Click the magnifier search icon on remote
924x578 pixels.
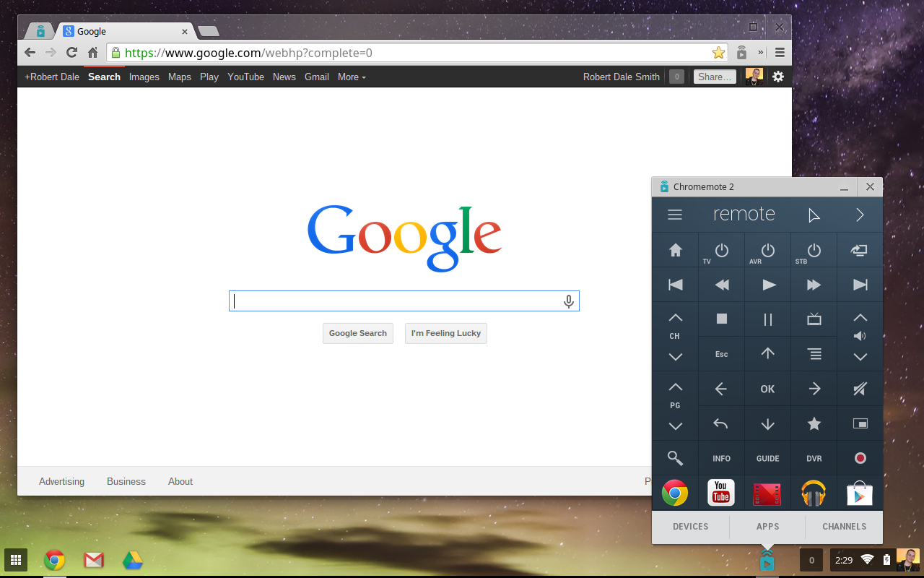click(676, 458)
